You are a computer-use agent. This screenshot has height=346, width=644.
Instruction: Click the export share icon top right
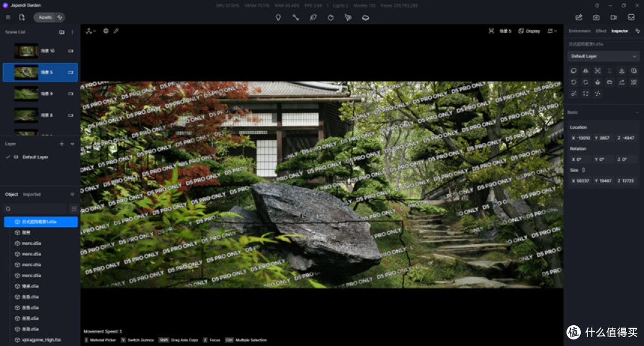[x=578, y=17]
